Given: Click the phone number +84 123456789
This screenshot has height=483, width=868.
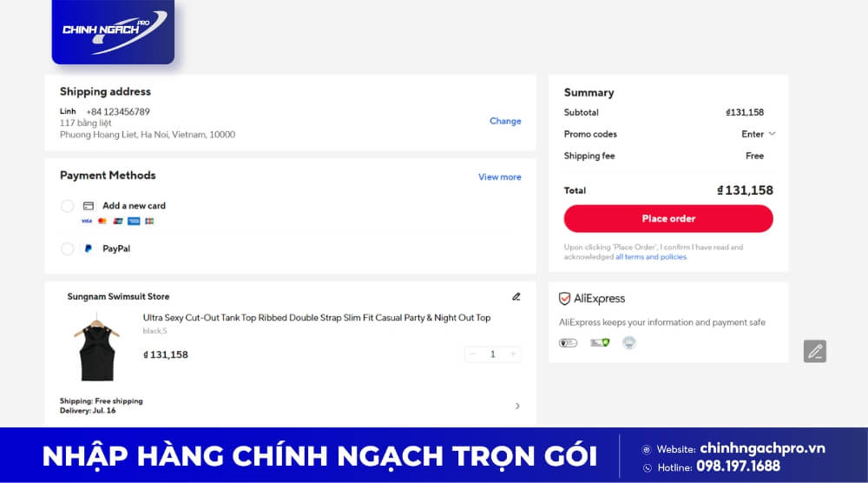Looking at the screenshot, I should click(x=118, y=112).
